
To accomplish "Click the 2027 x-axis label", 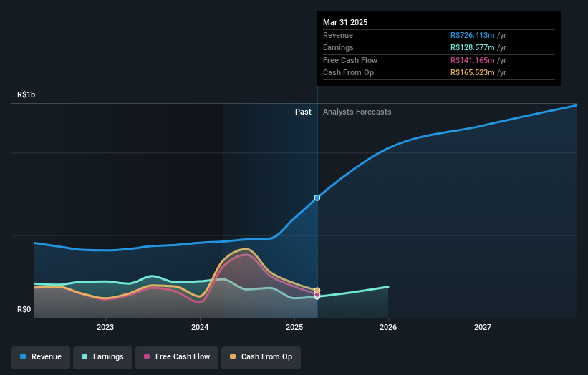I will 483,327.
